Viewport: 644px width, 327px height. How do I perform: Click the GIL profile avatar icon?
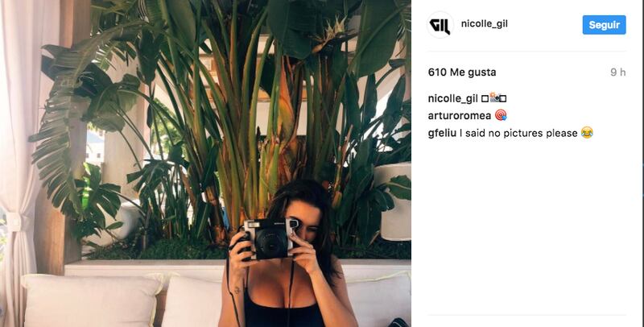pyautogui.click(x=440, y=25)
